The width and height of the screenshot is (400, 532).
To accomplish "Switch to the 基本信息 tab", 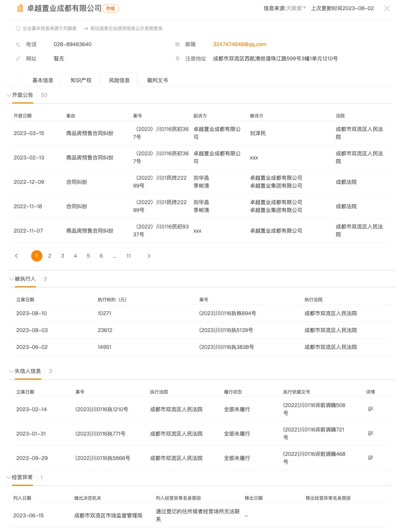I will pyautogui.click(x=43, y=80).
